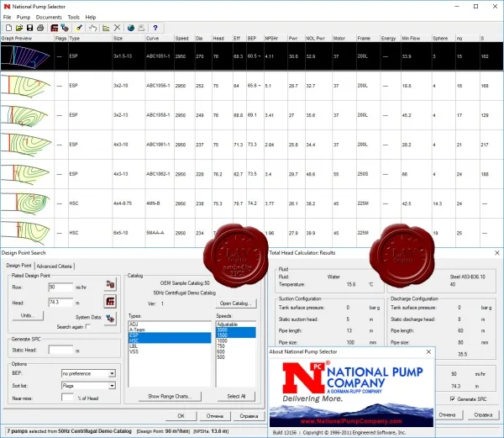
Task: Switch to the Advanced Criteria tab
Action: click(x=54, y=266)
